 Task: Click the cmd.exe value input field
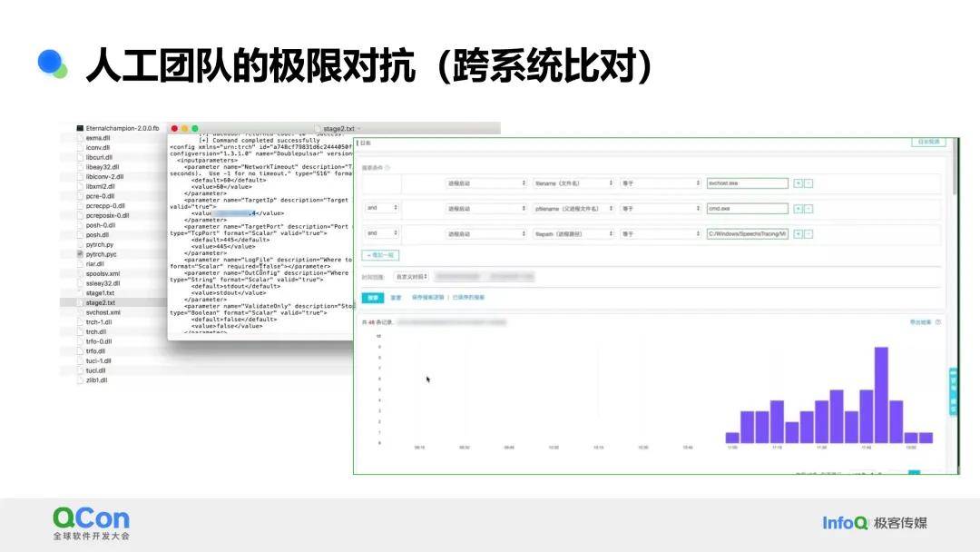pyautogui.click(x=748, y=209)
